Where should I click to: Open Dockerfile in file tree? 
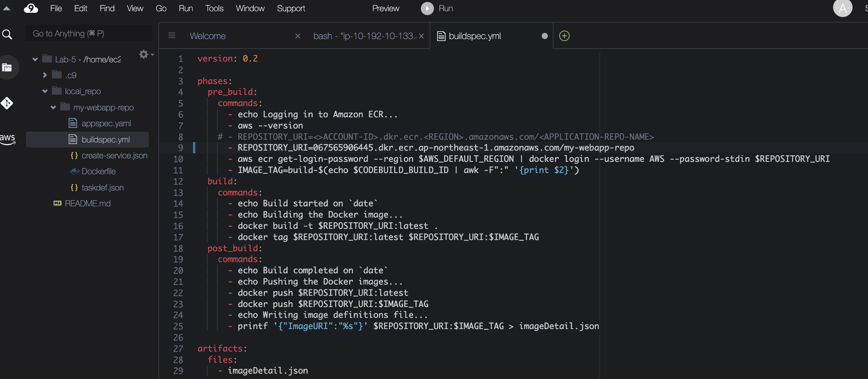pos(98,171)
